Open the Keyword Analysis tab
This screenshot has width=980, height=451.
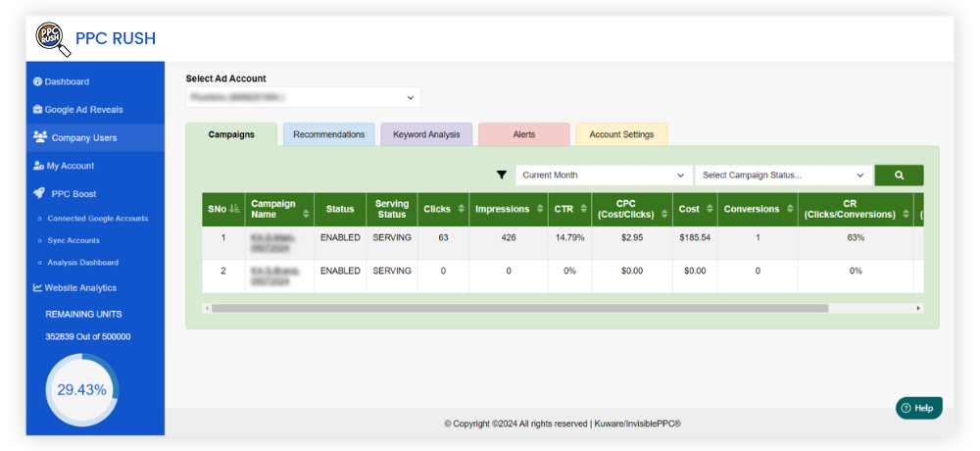pyautogui.click(x=426, y=134)
